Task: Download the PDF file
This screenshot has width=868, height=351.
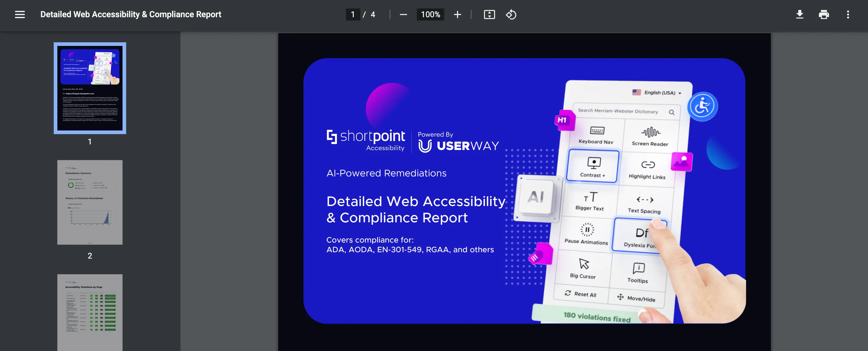Action: pyautogui.click(x=799, y=14)
